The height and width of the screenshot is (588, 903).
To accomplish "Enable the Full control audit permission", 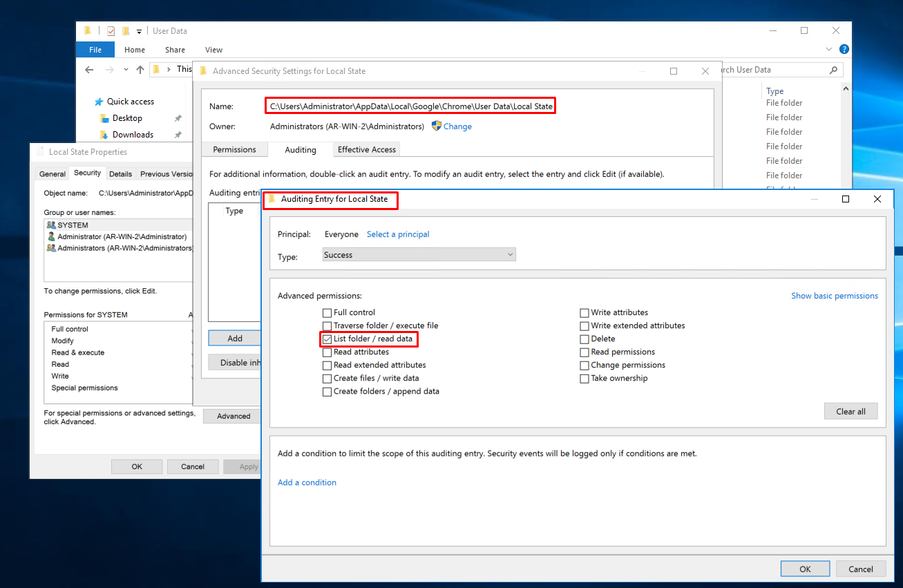I will (x=327, y=312).
